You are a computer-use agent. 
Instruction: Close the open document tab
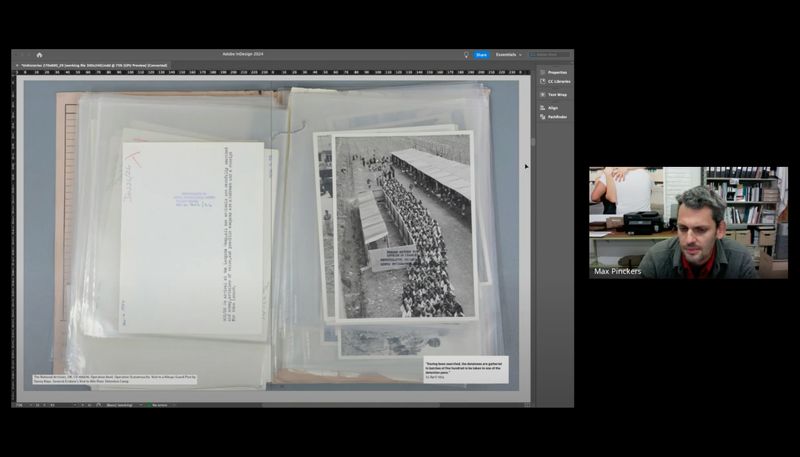(17, 65)
